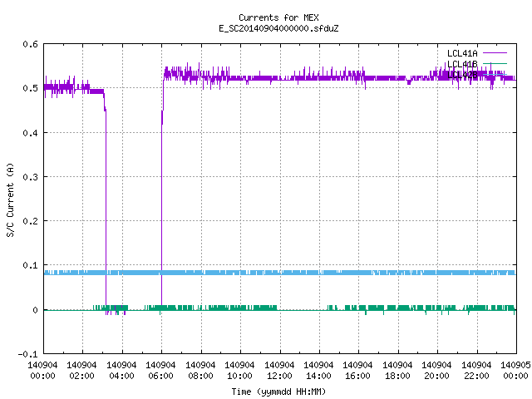Click the x-axis time label "18:00"

pyautogui.click(x=397, y=376)
